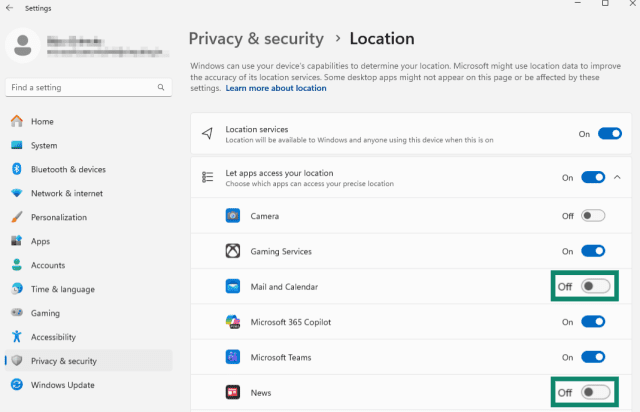Go to Time & language settings

click(x=89, y=289)
